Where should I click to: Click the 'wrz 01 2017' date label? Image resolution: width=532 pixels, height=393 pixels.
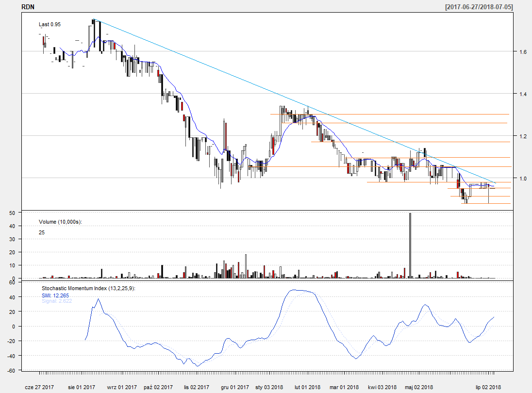(x=122, y=387)
